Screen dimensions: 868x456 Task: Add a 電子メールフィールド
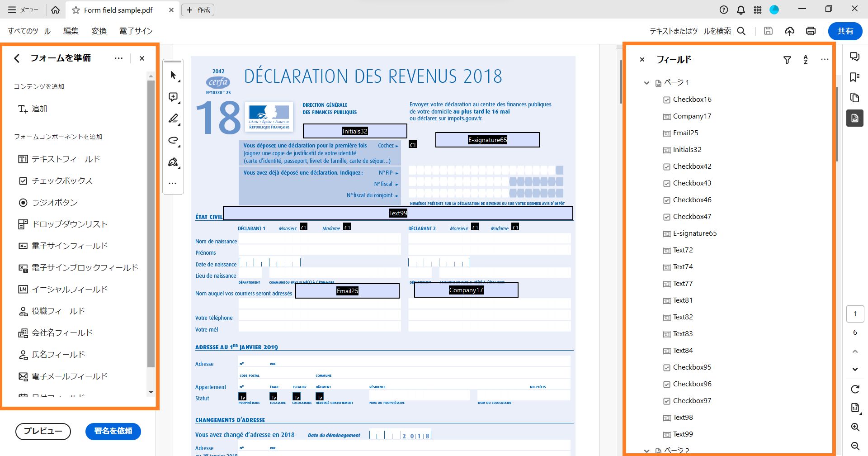click(63, 376)
